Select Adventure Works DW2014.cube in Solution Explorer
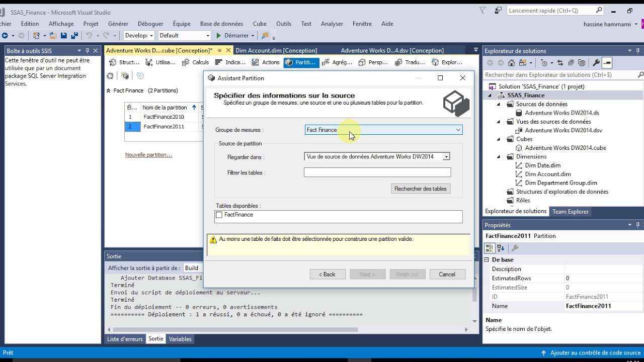644x362 pixels. [565, 148]
